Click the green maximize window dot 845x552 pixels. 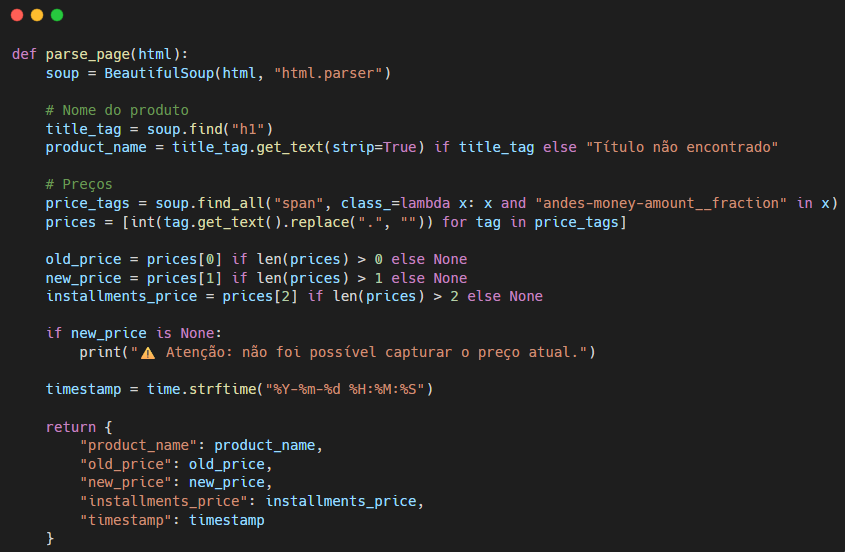click(x=57, y=15)
